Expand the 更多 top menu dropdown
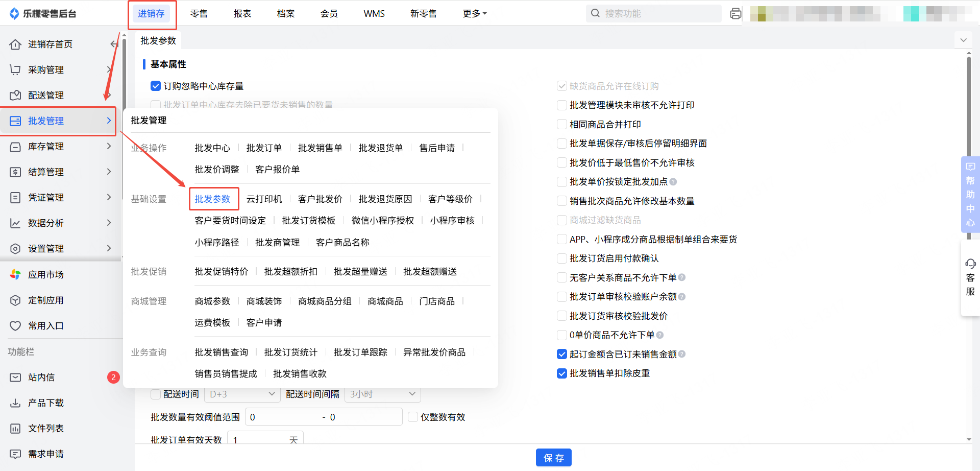980x471 pixels. tap(475, 14)
